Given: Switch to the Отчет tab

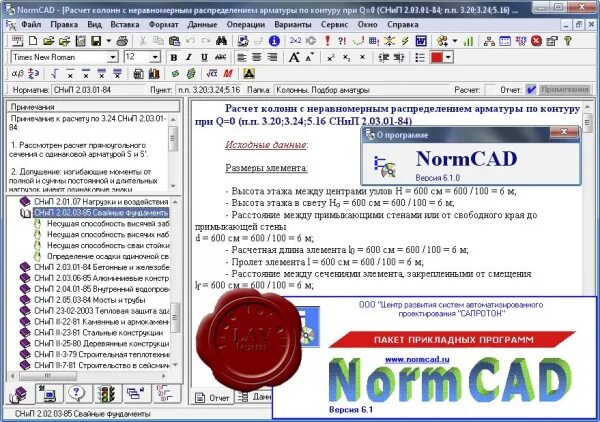Looking at the screenshot, I should point(212,398).
